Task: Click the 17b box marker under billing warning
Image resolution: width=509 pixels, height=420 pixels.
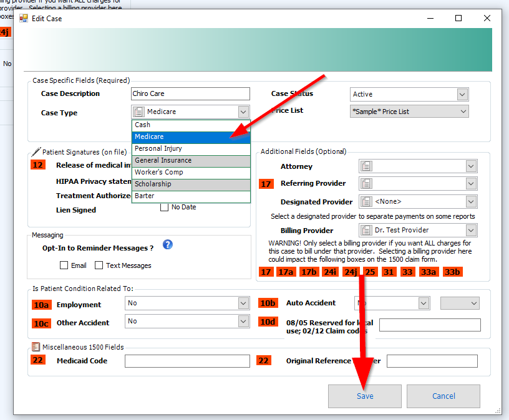Action: (x=309, y=272)
